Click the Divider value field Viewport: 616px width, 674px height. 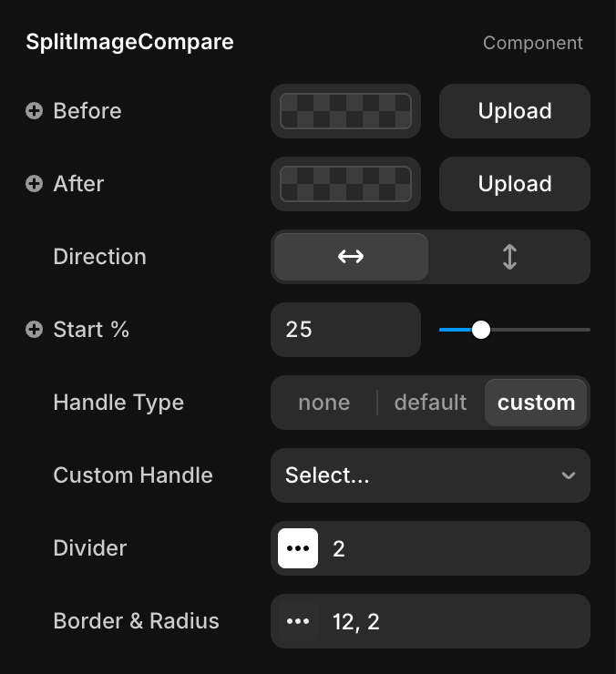click(x=456, y=548)
